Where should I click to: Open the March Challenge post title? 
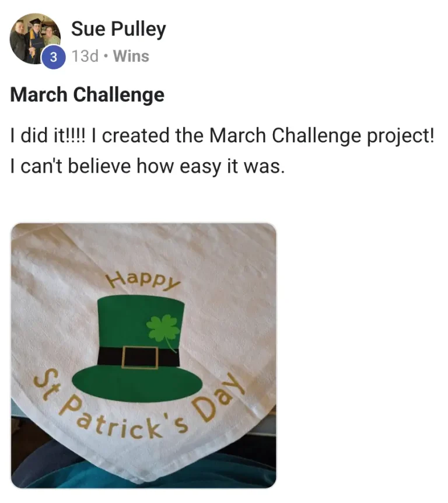click(x=87, y=95)
